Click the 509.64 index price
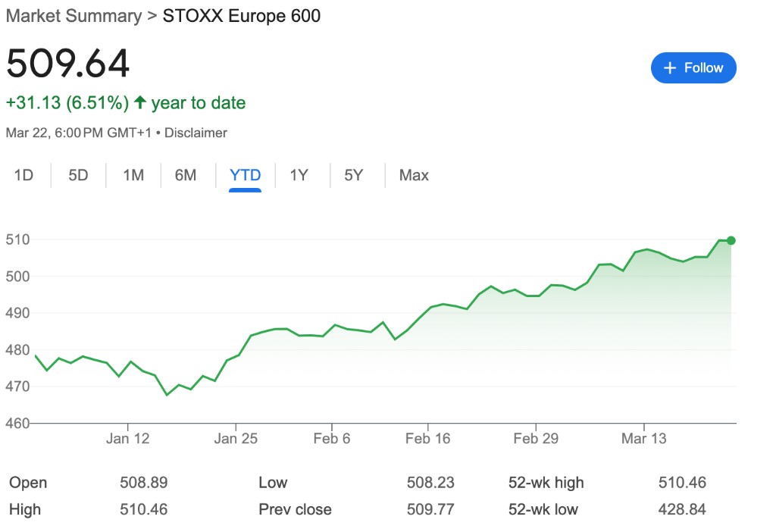This screenshot has height=532, width=776. click(68, 64)
